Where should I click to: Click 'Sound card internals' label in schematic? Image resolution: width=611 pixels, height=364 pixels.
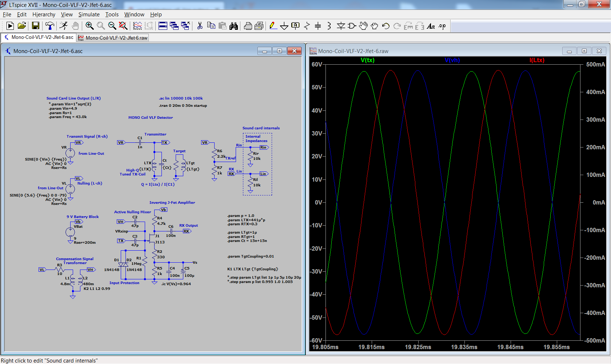(x=261, y=128)
